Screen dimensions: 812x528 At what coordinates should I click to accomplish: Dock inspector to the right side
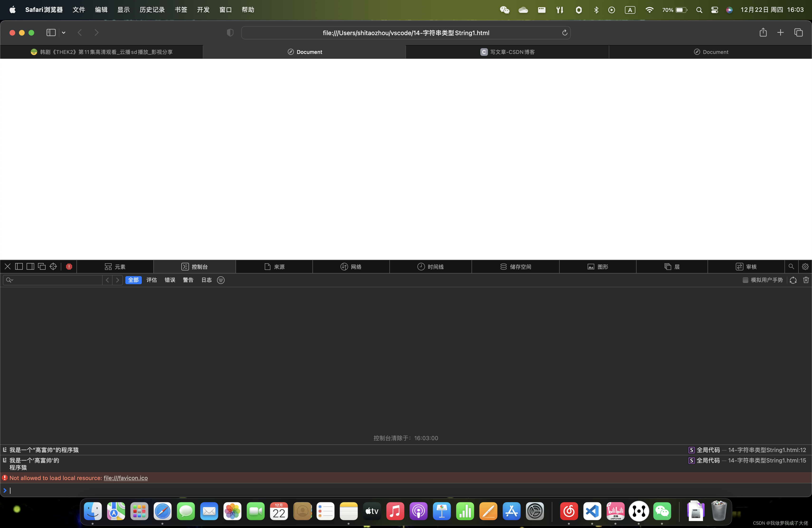30,266
